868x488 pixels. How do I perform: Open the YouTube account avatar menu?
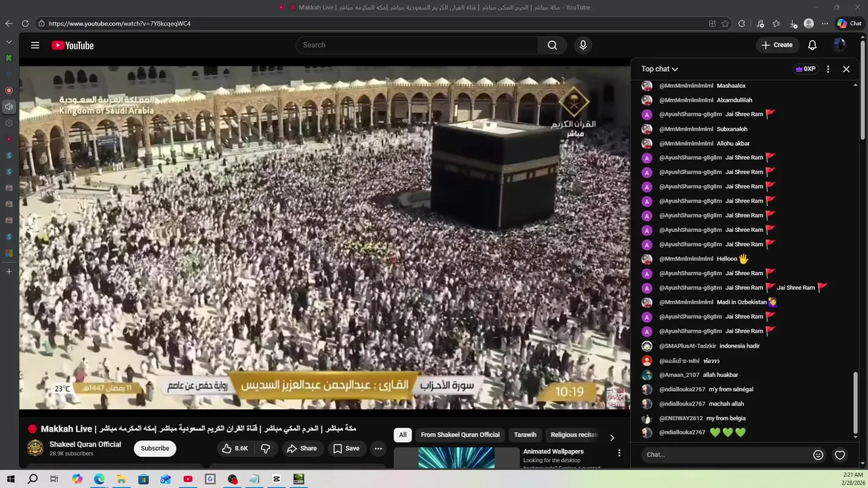click(x=840, y=45)
